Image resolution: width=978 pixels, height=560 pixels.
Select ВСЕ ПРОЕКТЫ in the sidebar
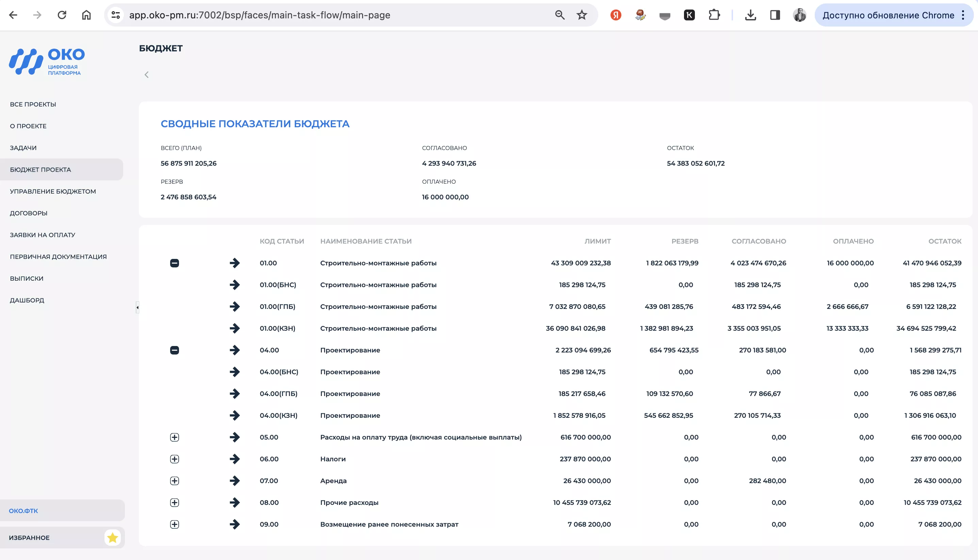(x=33, y=104)
